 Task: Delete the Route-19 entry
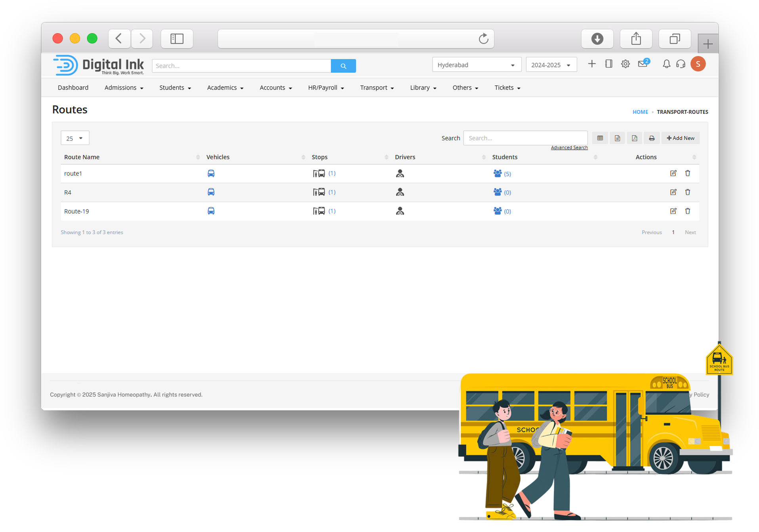click(687, 211)
